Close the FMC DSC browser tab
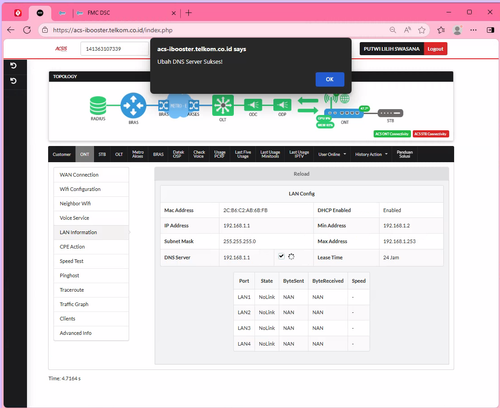Viewport: 500px width, 408px height. [174, 13]
